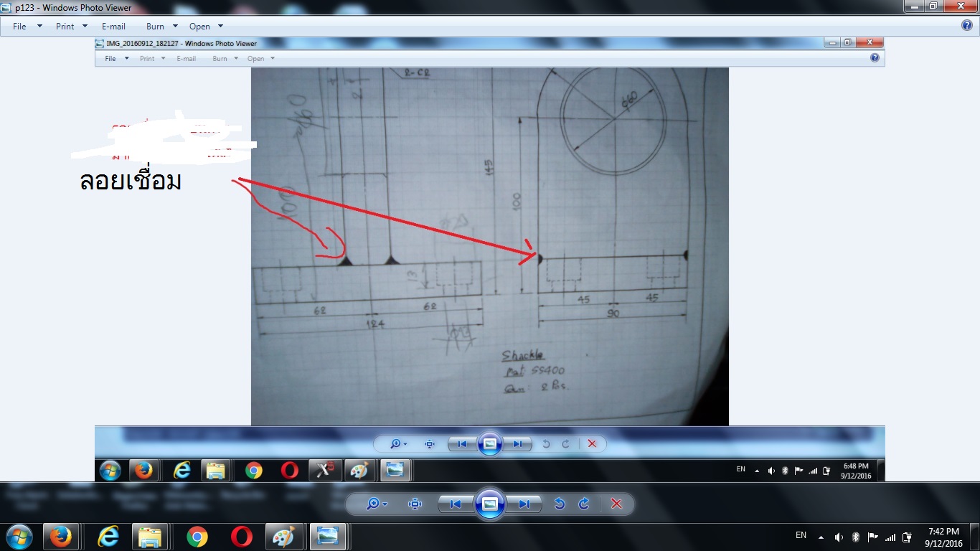Click Opera icon on pictured 6:48 PM taskbar
This screenshot has width=980, height=551.
click(x=290, y=471)
